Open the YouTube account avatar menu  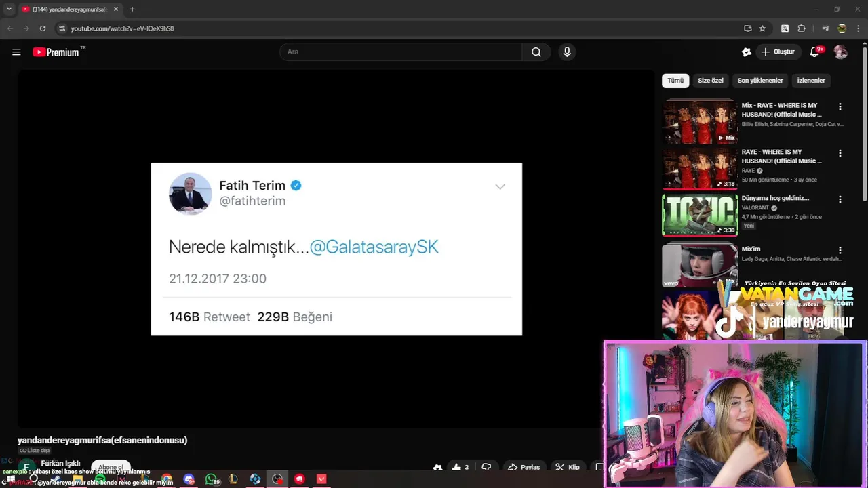841,52
